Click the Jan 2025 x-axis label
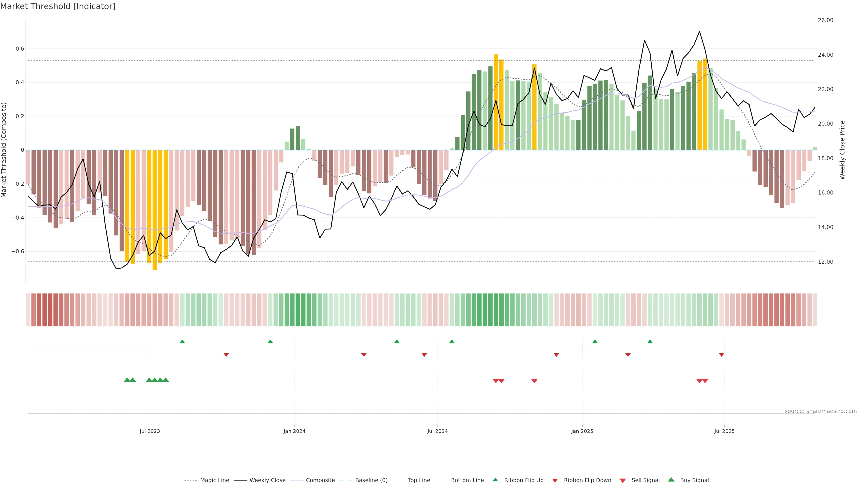Image resolution: width=868 pixels, height=488 pixels. pyautogui.click(x=582, y=431)
